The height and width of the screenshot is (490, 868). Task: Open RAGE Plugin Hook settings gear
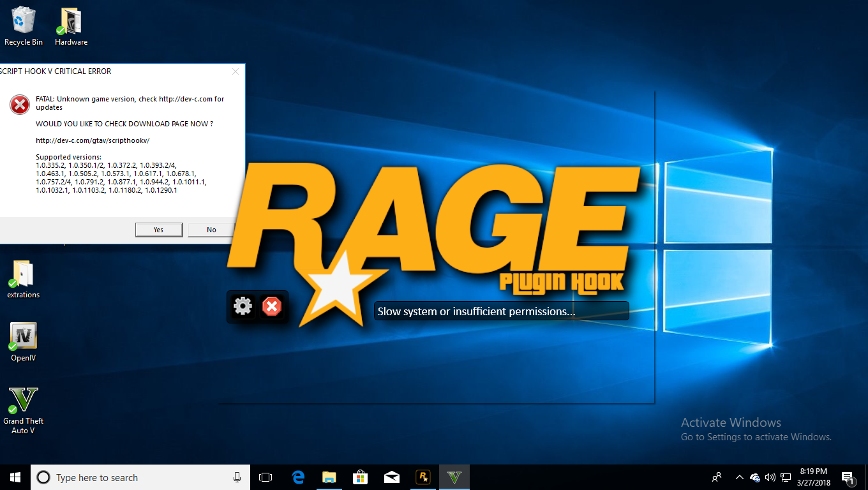point(243,307)
